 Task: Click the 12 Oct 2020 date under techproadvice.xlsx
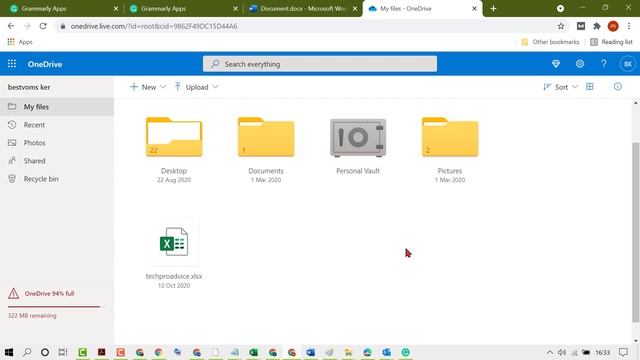pyautogui.click(x=174, y=285)
